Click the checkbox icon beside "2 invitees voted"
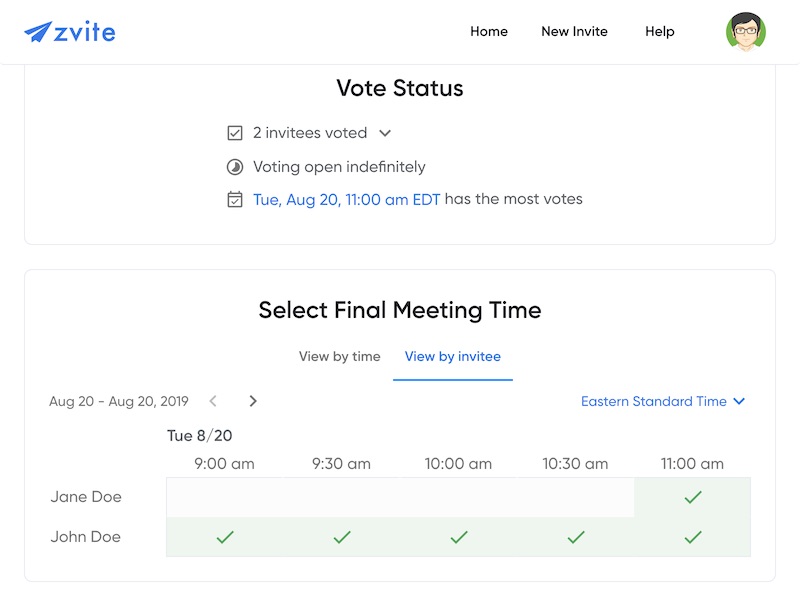This screenshot has height=600, width=800. click(234, 132)
